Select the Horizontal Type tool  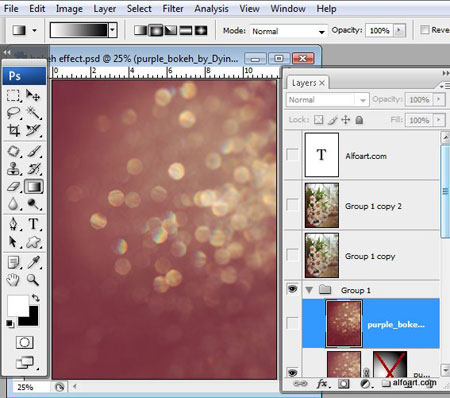pyautogui.click(x=33, y=224)
